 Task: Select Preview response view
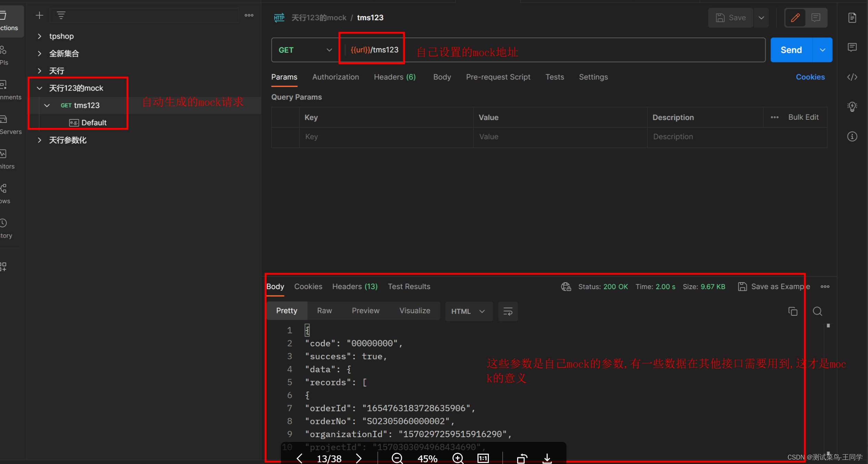pos(365,310)
